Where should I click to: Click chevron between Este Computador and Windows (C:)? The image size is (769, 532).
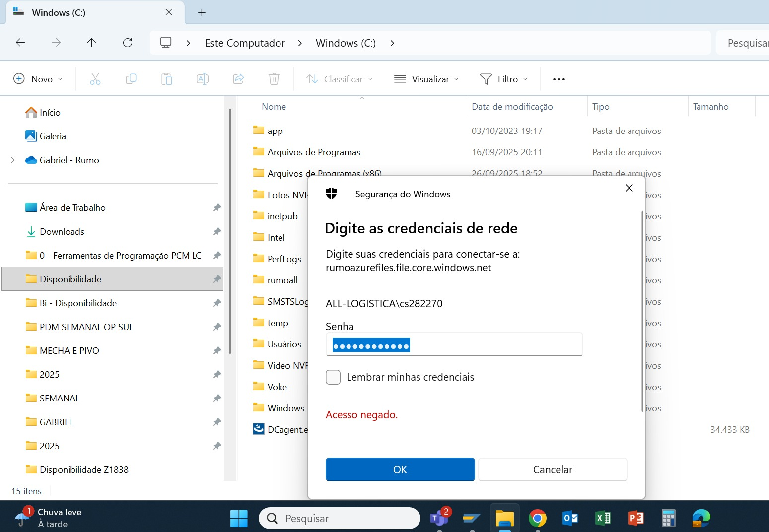click(x=300, y=43)
